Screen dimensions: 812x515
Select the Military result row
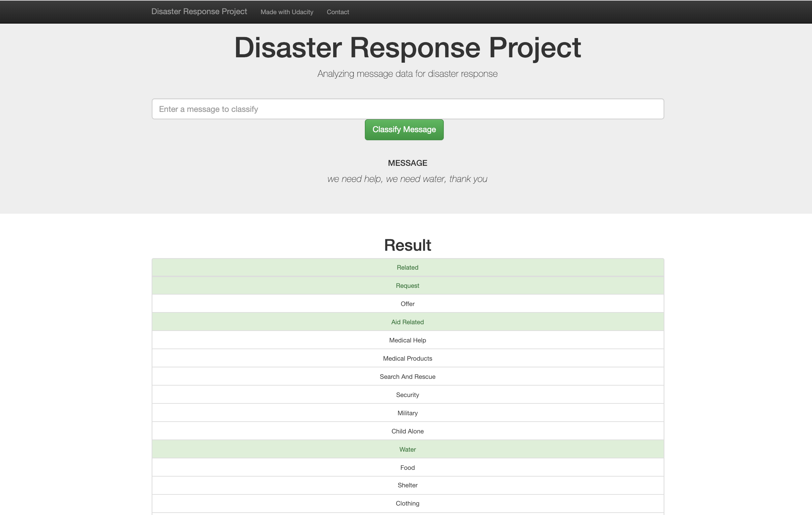tap(408, 413)
